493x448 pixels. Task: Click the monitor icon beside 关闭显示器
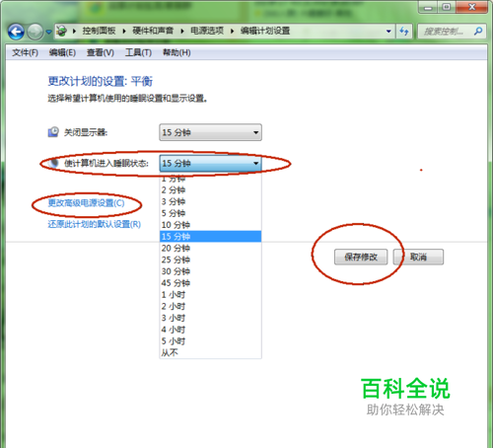pyautogui.click(x=53, y=132)
